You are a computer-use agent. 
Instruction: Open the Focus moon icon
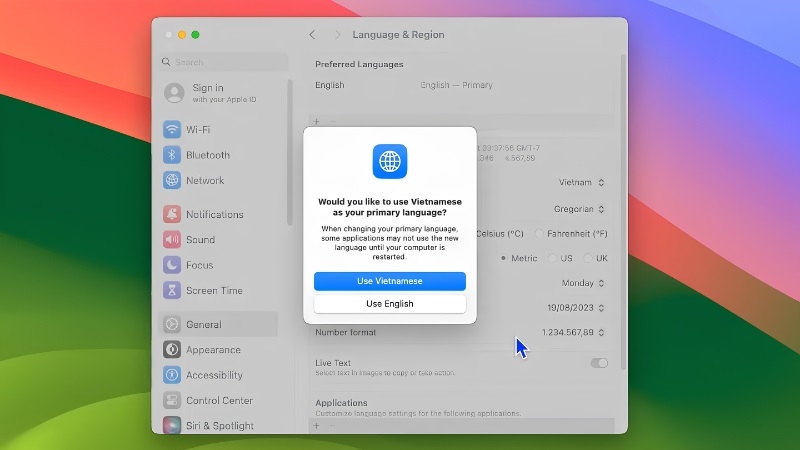[172, 265]
